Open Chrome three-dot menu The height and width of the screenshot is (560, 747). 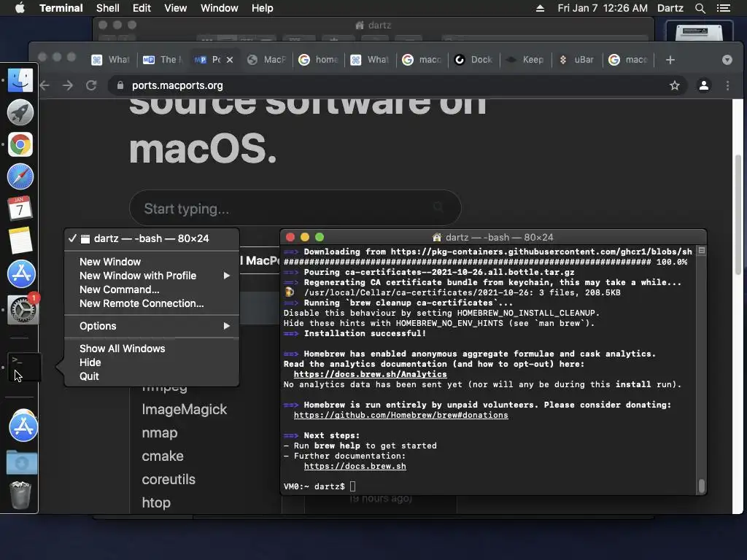point(727,85)
